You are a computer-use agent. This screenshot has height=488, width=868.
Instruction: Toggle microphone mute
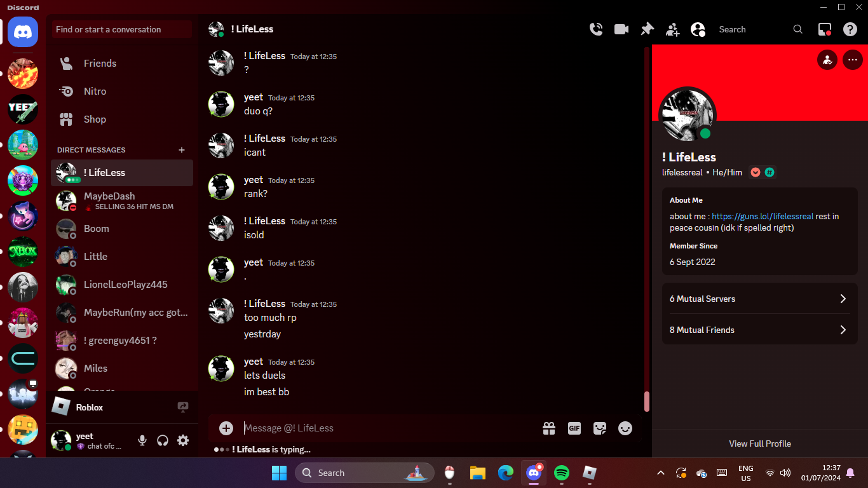click(142, 440)
